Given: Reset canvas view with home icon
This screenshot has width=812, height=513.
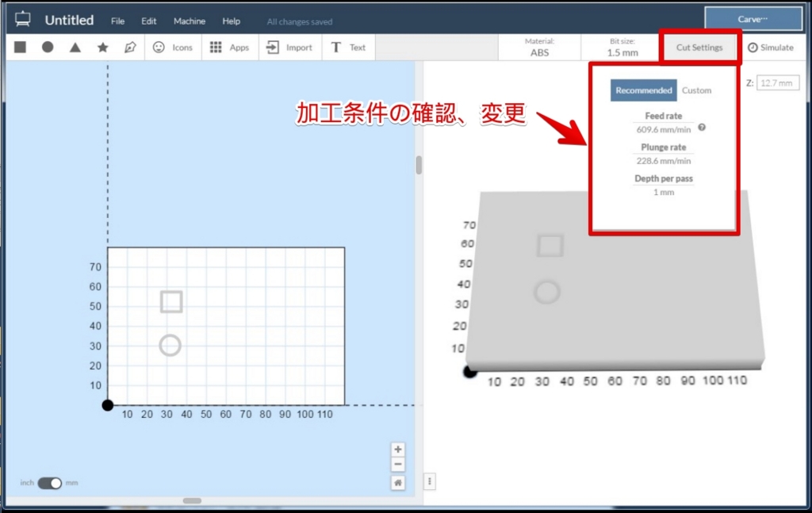Looking at the screenshot, I should tap(398, 483).
